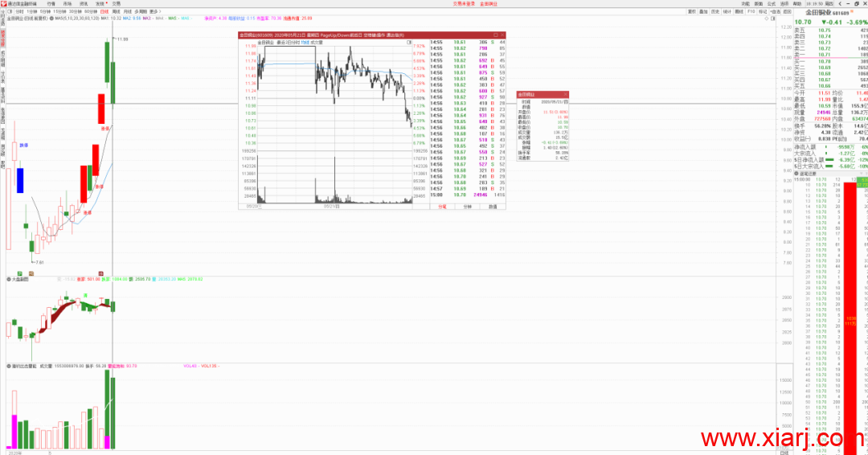Open the 帮助 menu at top right
This screenshot has width=868, height=455.
pyautogui.click(x=797, y=4)
